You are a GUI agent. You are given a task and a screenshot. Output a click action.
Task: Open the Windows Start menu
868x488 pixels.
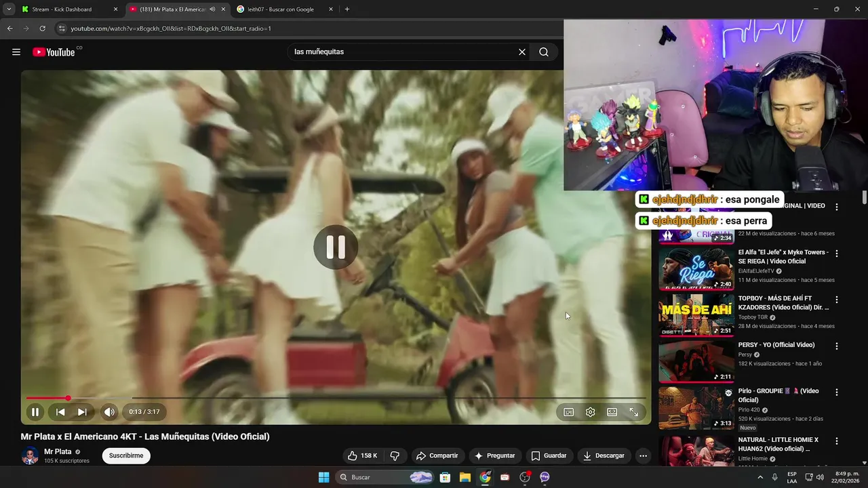[x=323, y=477]
